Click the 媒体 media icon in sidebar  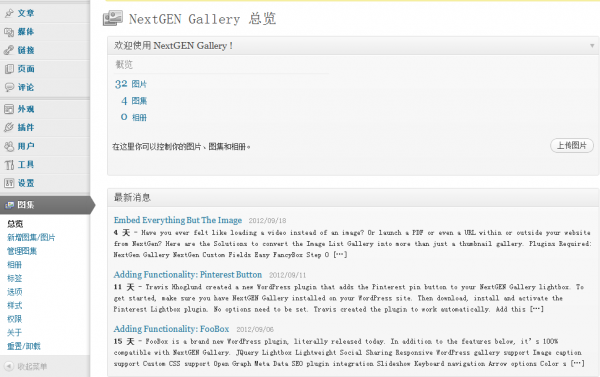9,32
